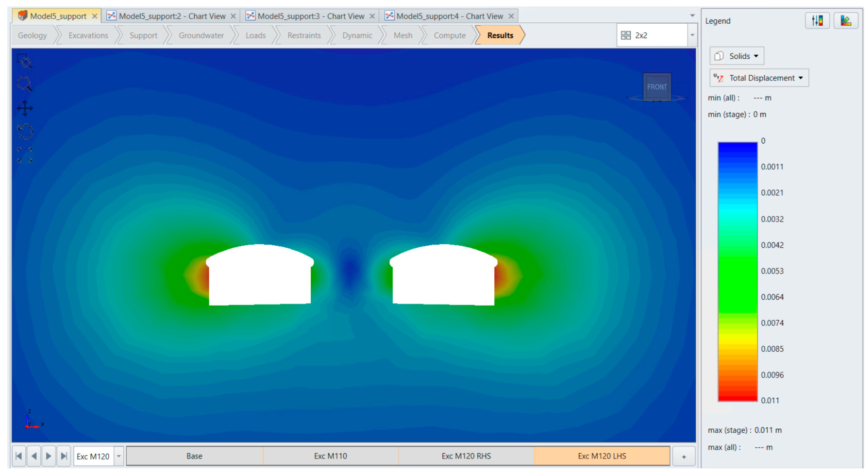
Task: Click the magnifier zoom tool
Action: click(x=25, y=84)
